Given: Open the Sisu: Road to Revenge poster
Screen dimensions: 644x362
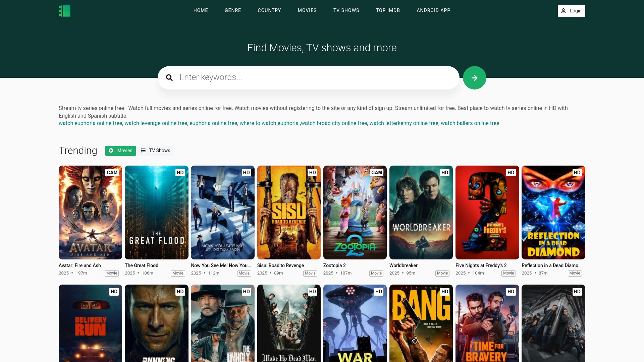Looking at the screenshot, I should click(x=289, y=213).
